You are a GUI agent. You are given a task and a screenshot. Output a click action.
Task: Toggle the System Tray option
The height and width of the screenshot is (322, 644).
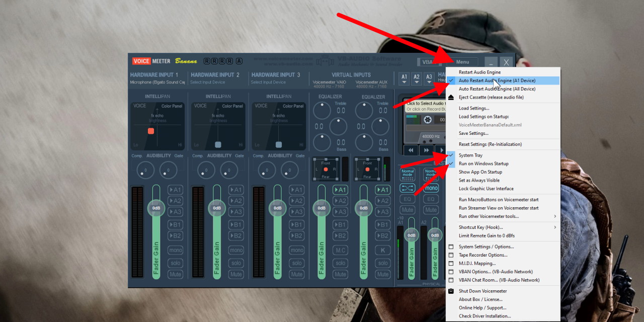471,155
